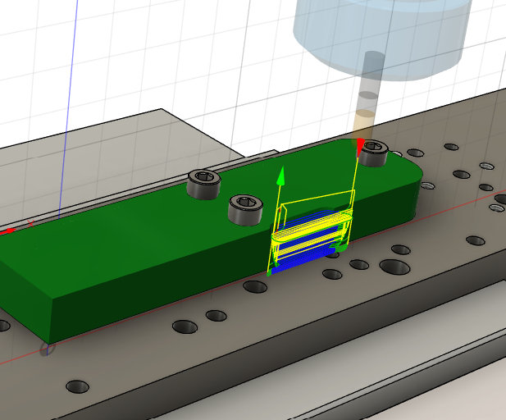Select the red triangle toolpath marker
The height and width of the screenshot is (420, 506).
[x=360, y=147]
